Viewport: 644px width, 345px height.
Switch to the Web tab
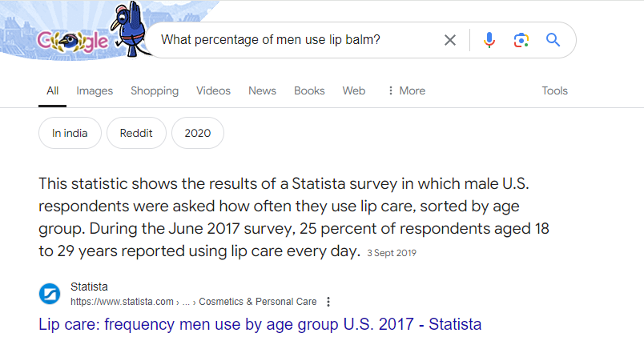point(353,90)
